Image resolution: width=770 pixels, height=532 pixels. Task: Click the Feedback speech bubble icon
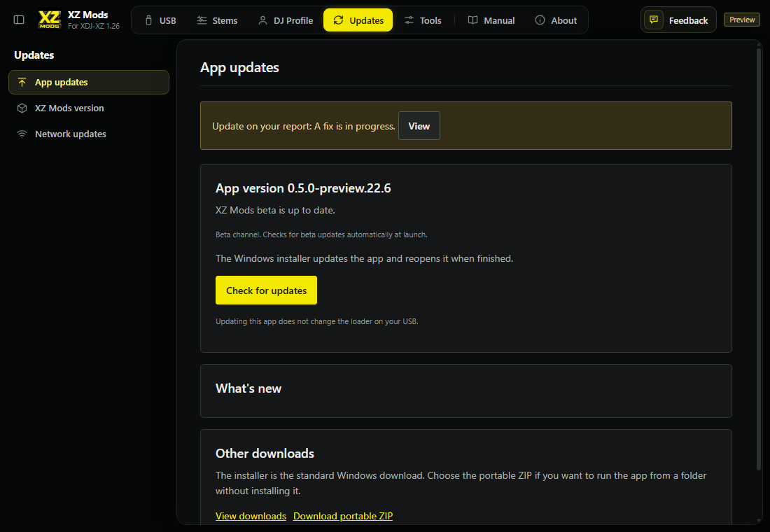tap(654, 20)
